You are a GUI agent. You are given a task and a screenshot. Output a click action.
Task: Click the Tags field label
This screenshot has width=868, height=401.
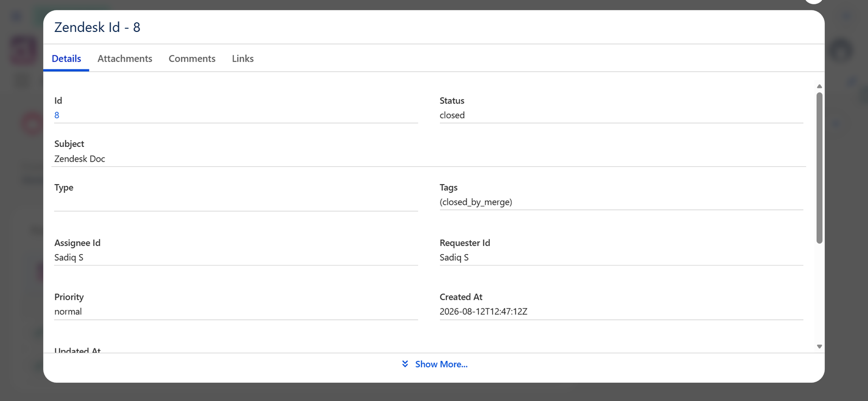click(x=448, y=187)
